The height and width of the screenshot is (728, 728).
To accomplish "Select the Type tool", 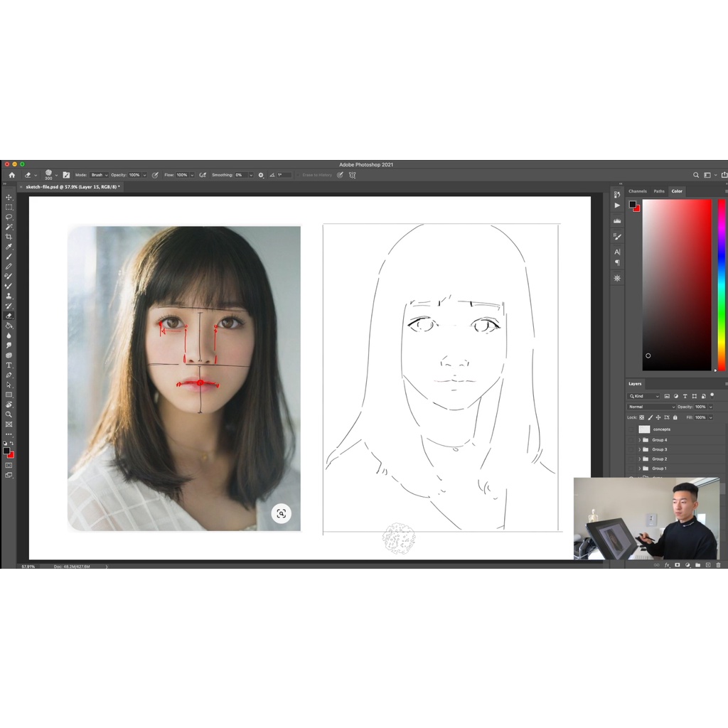I will tap(9, 364).
